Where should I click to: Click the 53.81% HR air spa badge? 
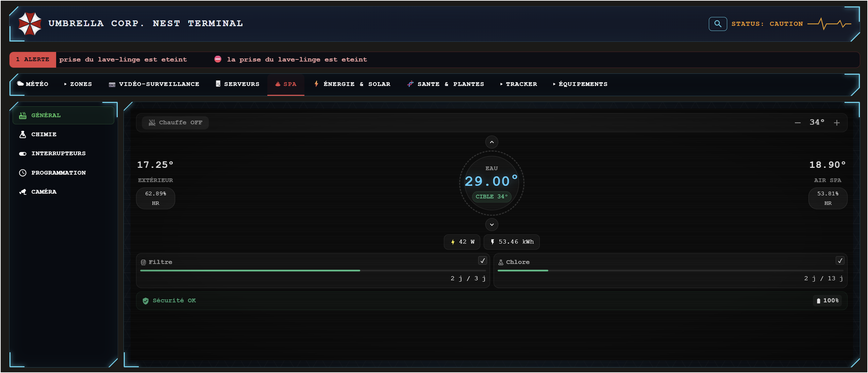pyautogui.click(x=828, y=198)
